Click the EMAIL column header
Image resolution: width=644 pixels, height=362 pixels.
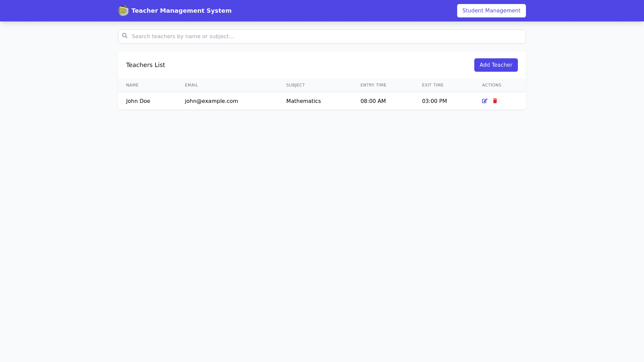(191, 85)
